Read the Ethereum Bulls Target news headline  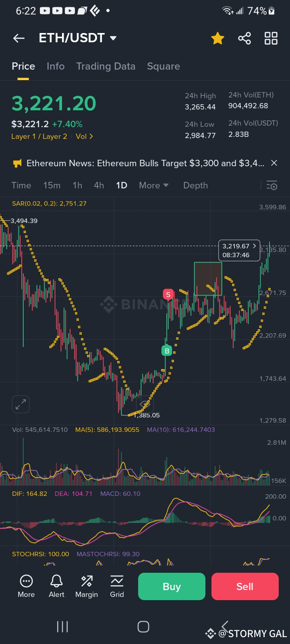145,163
